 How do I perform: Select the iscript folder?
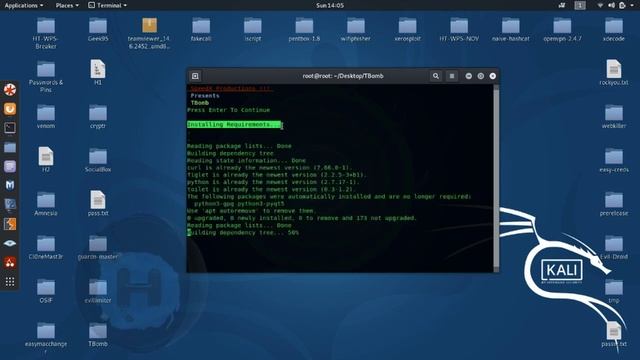pos(253,30)
